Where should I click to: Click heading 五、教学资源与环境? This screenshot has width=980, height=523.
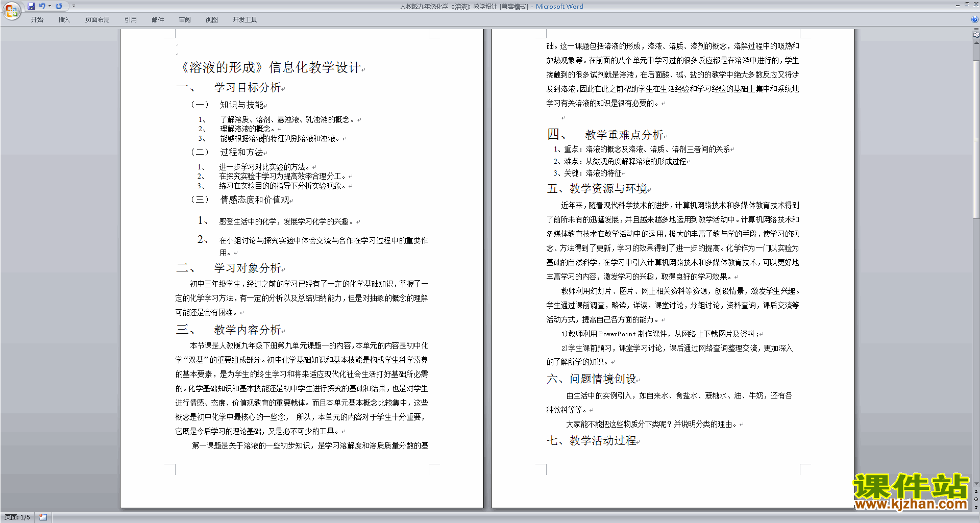pyautogui.click(x=597, y=189)
